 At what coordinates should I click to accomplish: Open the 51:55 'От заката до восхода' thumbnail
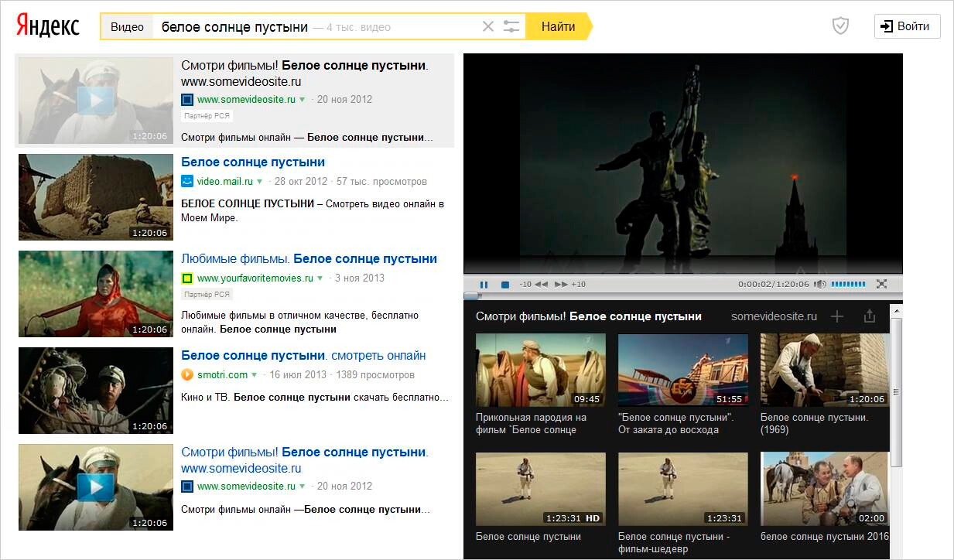682,370
